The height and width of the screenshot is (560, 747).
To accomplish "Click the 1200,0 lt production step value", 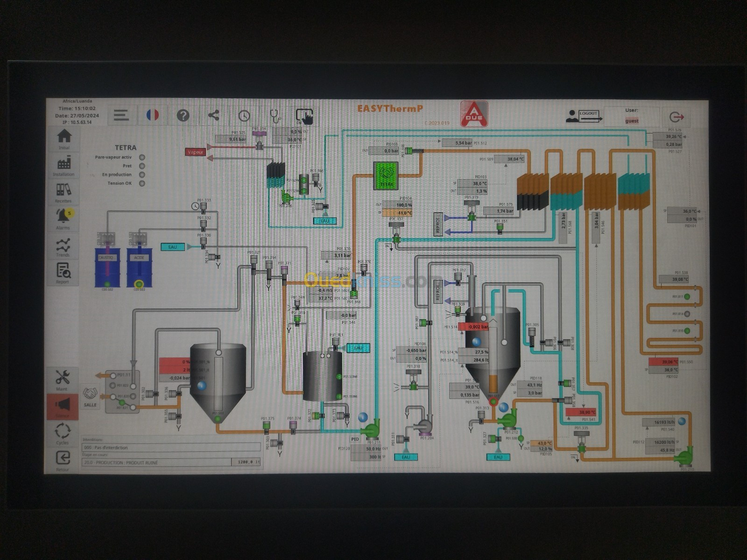I will tap(246, 462).
